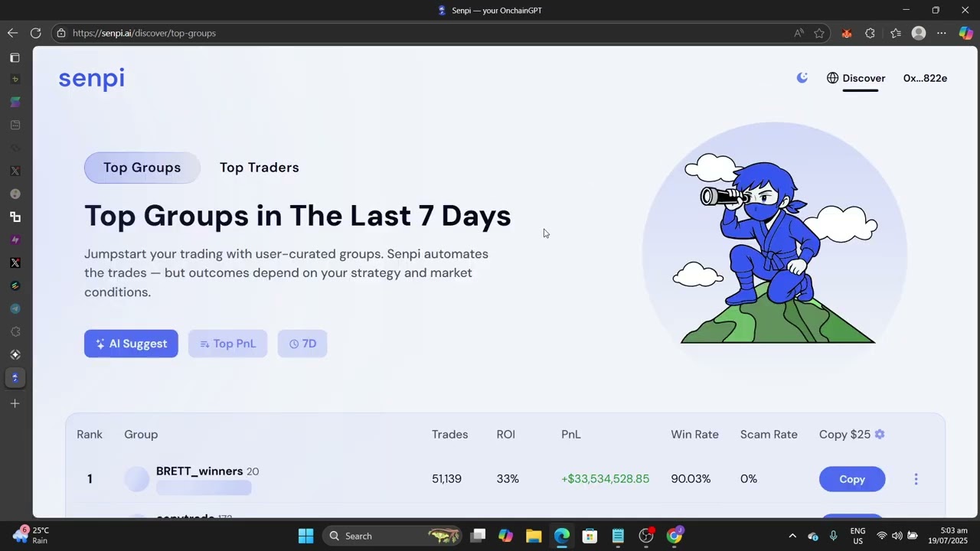
Task: Open the Favorites list icon
Action: pyautogui.click(x=896, y=33)
